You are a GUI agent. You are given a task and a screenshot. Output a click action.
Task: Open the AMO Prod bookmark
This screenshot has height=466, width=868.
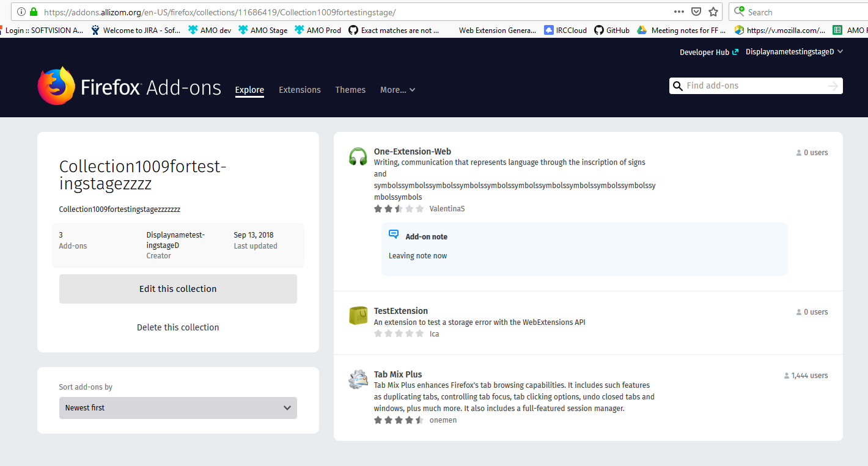[x=318, y=30]
